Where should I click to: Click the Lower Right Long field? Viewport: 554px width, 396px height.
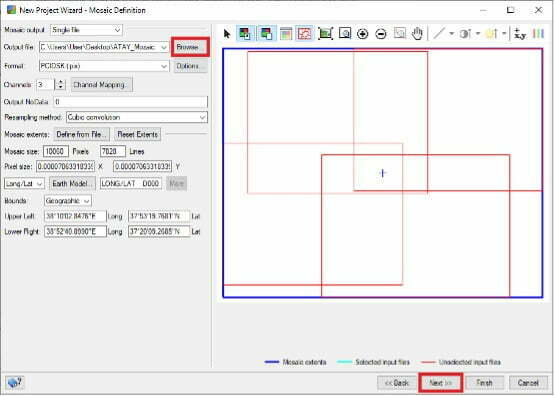click(x=75, y=231)
